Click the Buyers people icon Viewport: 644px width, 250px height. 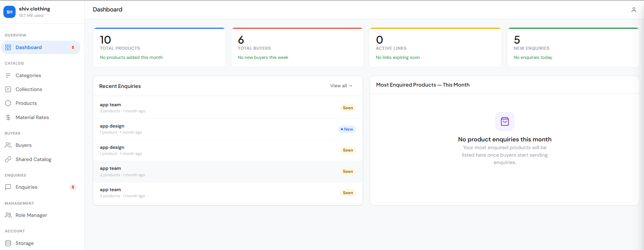point(8,145)
